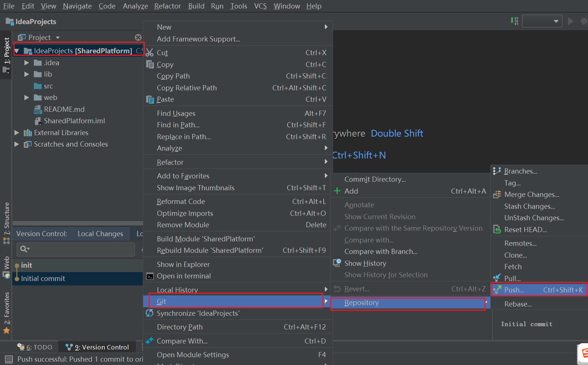Select the init commit row
This screenshot has height=365, width=588.
coord(77,265)
